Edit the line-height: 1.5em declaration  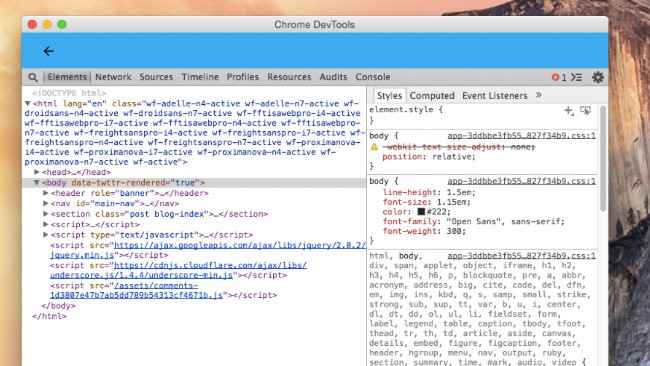point(429,192)
